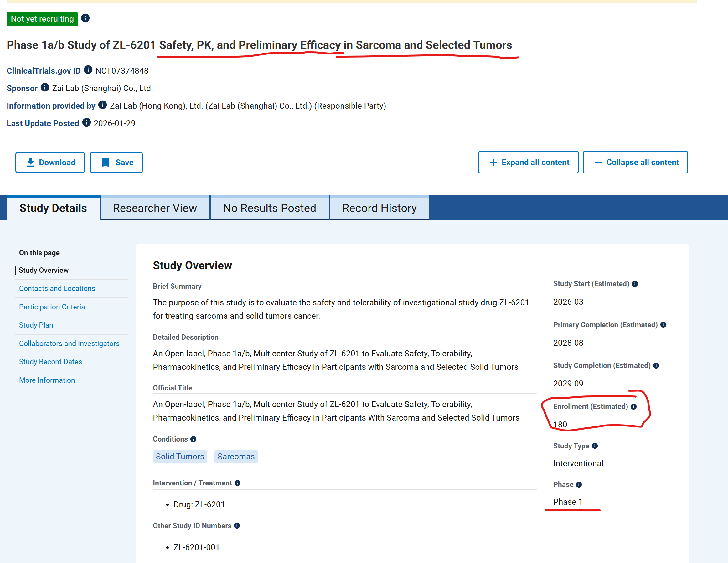728x563 pixels.
Task: Download the study record
Action: point(50,163)
